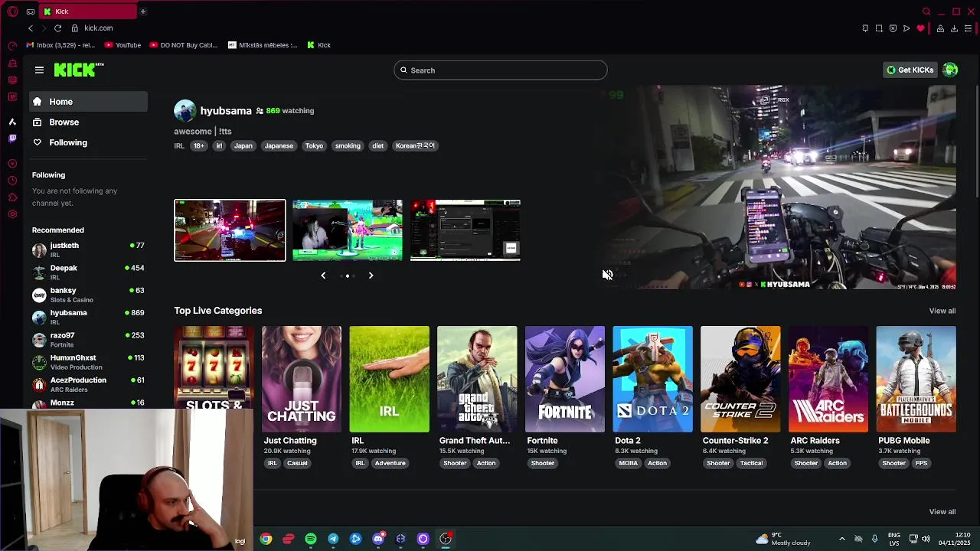Viewport: 980px width, 551px height.
Task: Open the browser downloads icon
Action: pos(954,28)
